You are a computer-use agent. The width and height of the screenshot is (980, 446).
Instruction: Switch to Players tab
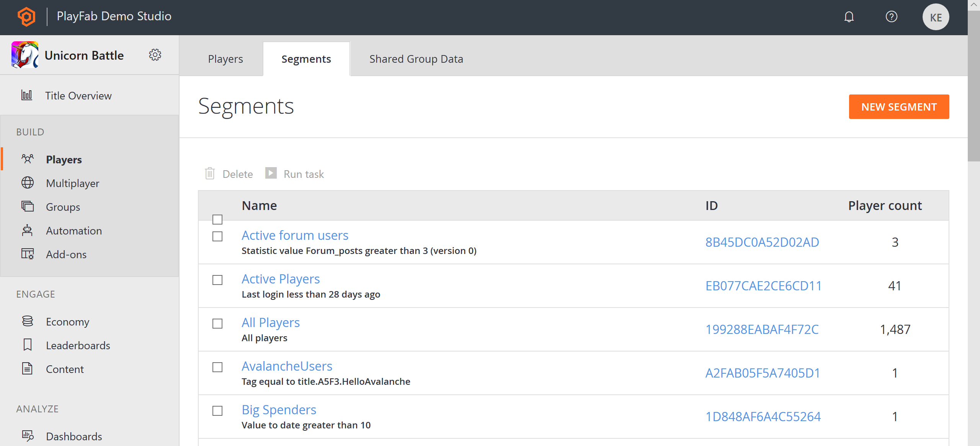coord(225,59)
